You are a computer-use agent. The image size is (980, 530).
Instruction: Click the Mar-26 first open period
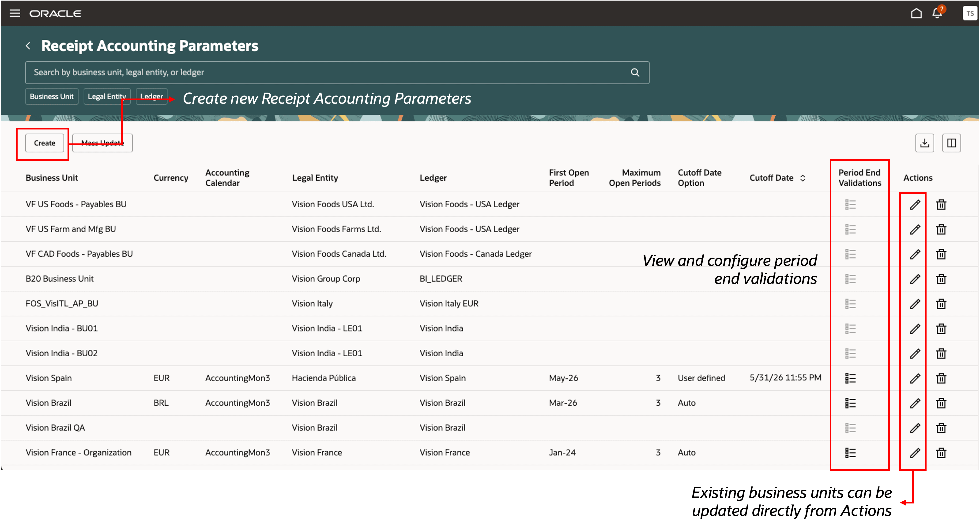point(563,403)
